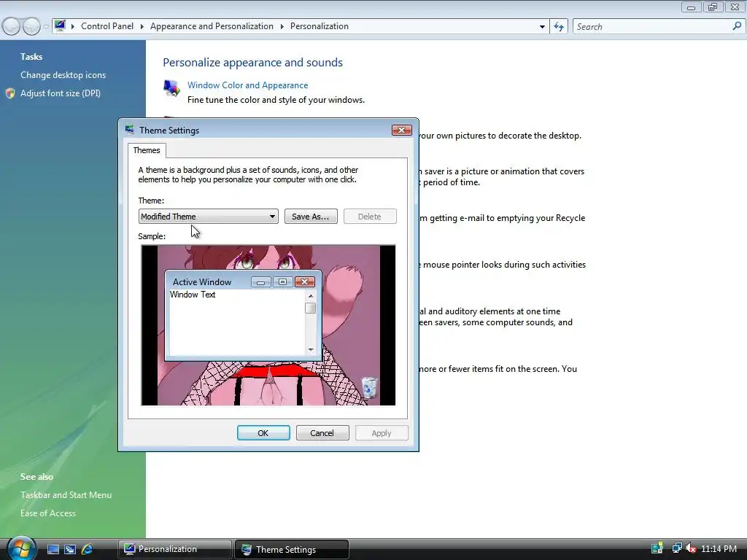Click the theme Sample preview image
The height and width of the screenshot is (560, 747).
[x=268, y=325]
